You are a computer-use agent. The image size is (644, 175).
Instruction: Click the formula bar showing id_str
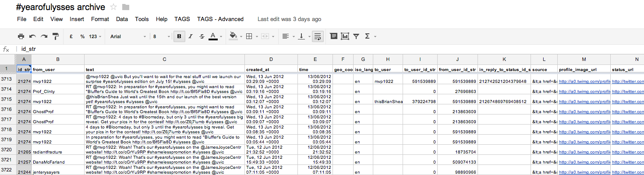(331, 50)
